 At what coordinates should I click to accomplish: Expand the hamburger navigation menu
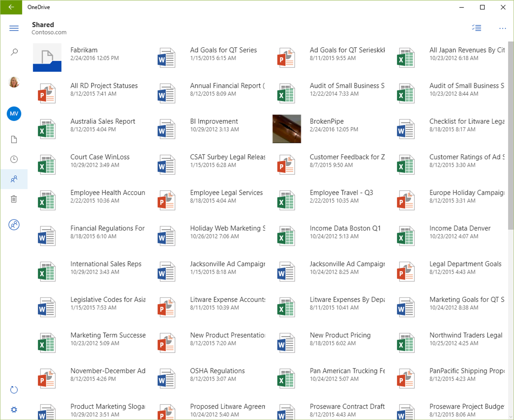[14, 28]
